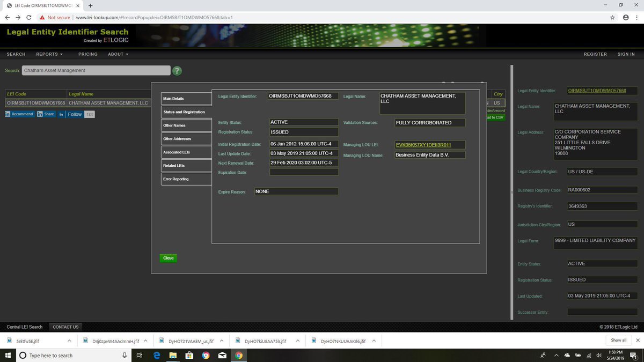644x362 pixels.
Task: Click the Chatham Asset Management search field
Action: [96, 70]
